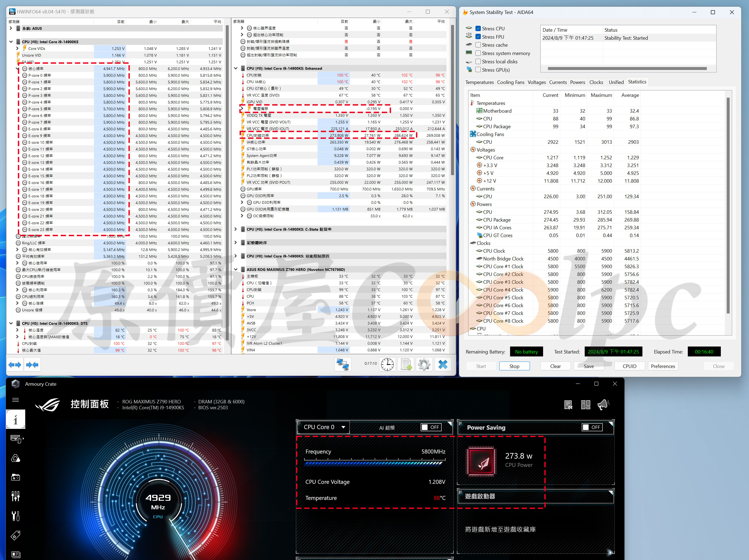Click the Stop button in AIDA64

[514, 366]
